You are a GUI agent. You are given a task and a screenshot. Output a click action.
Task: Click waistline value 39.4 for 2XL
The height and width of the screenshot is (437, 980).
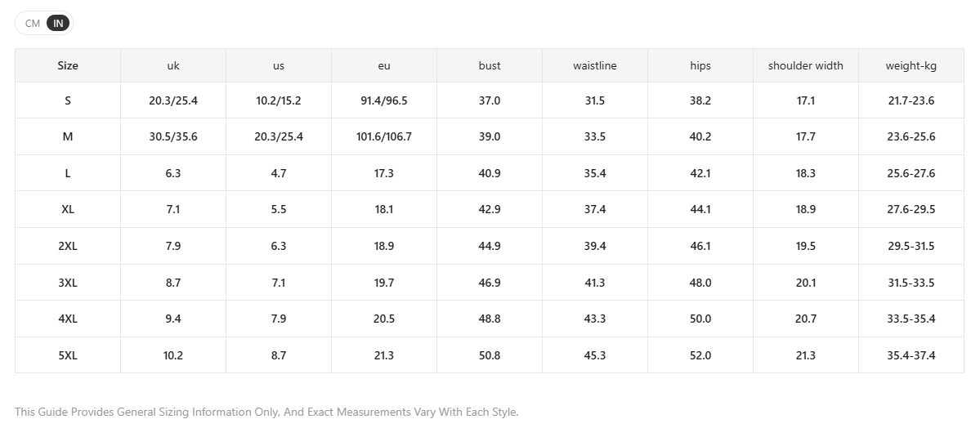[x=595, y=246]
